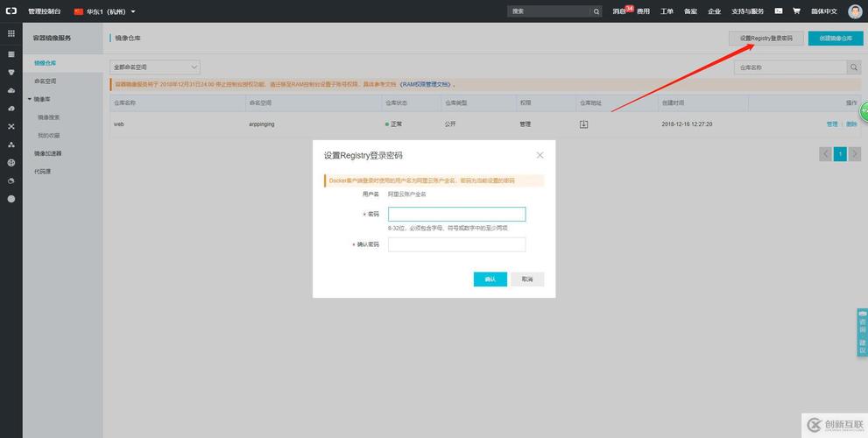
Task: Focus the 仓库名称 search input
Action: pyautogui.click(x=791, y=67)
